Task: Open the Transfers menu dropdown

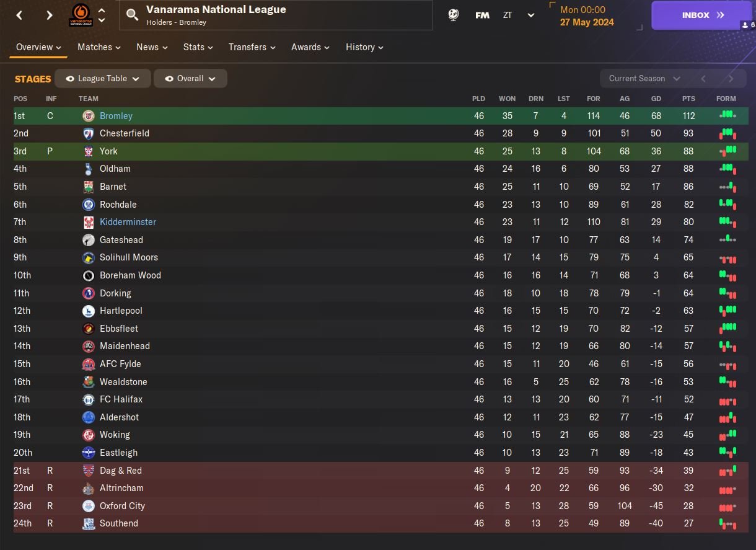Action: click(252, 47)
